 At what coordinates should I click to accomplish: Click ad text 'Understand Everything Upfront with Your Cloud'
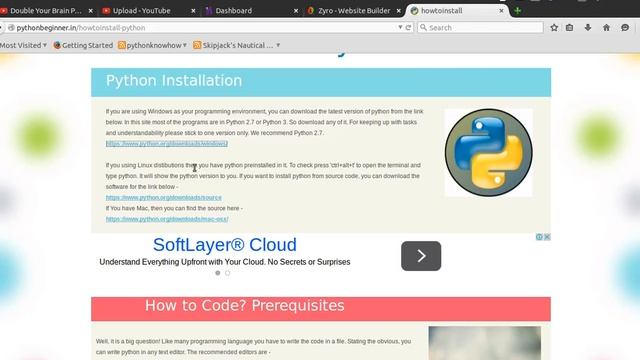[181, 262]
